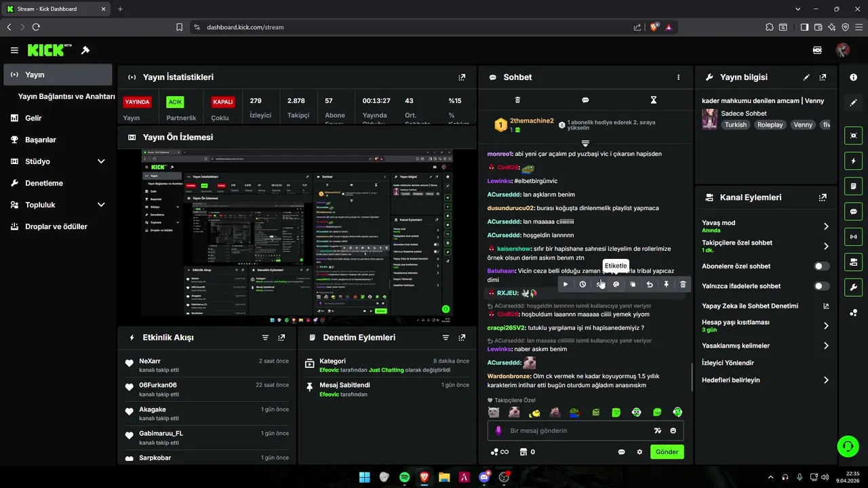Click the Roleplay tag
Image resolution: width=868 pixels, height=488 pixels.
(x=770, y=125)
